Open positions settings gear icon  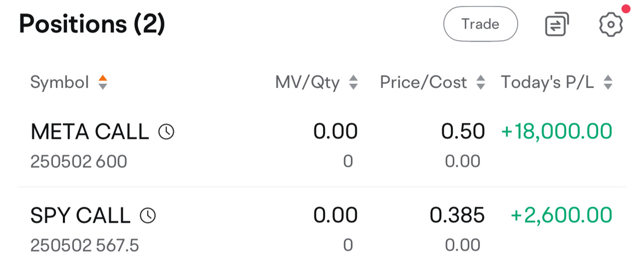coord(611,24)
